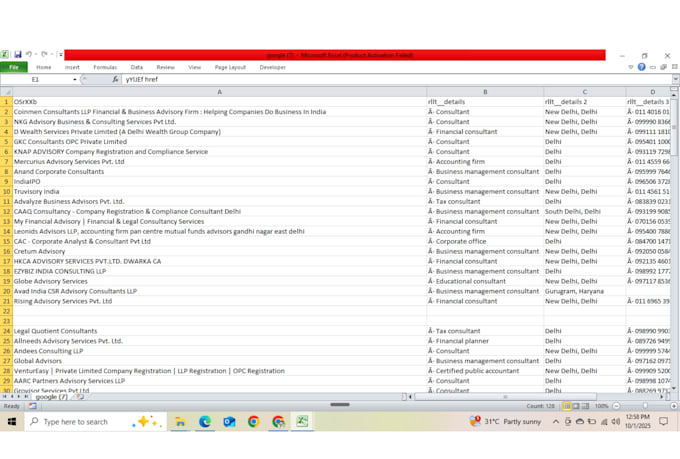Click the Excel Help question mark icon
The height and width of the screenshot is (459, 680).
pos(641,67)
